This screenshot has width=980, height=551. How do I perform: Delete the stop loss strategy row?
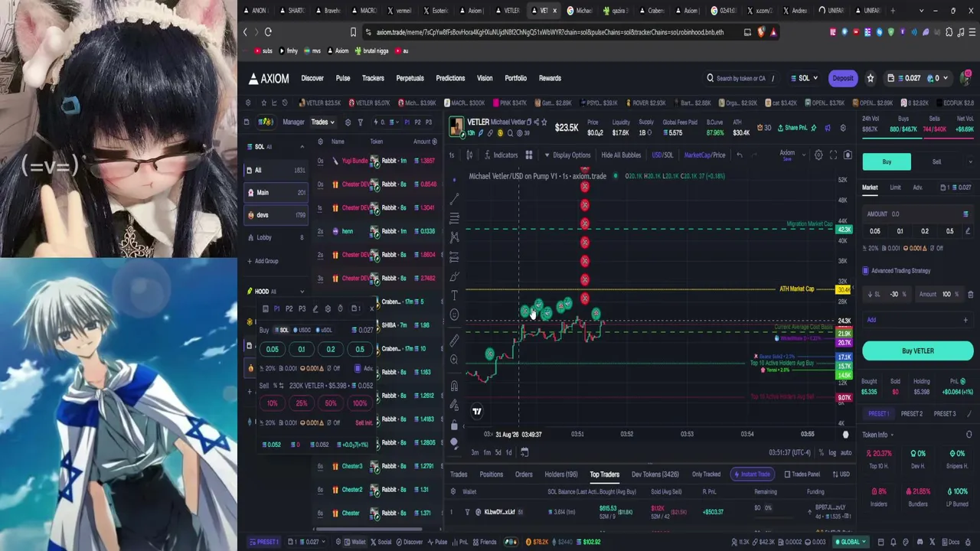pos(970,295)
